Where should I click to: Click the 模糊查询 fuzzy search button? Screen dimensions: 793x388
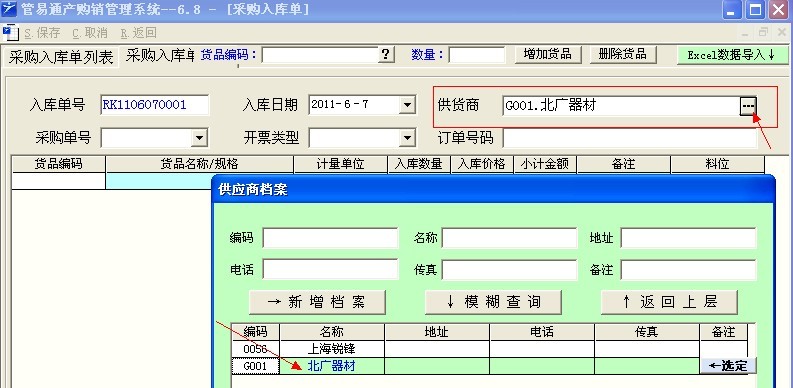click(494, 302)
